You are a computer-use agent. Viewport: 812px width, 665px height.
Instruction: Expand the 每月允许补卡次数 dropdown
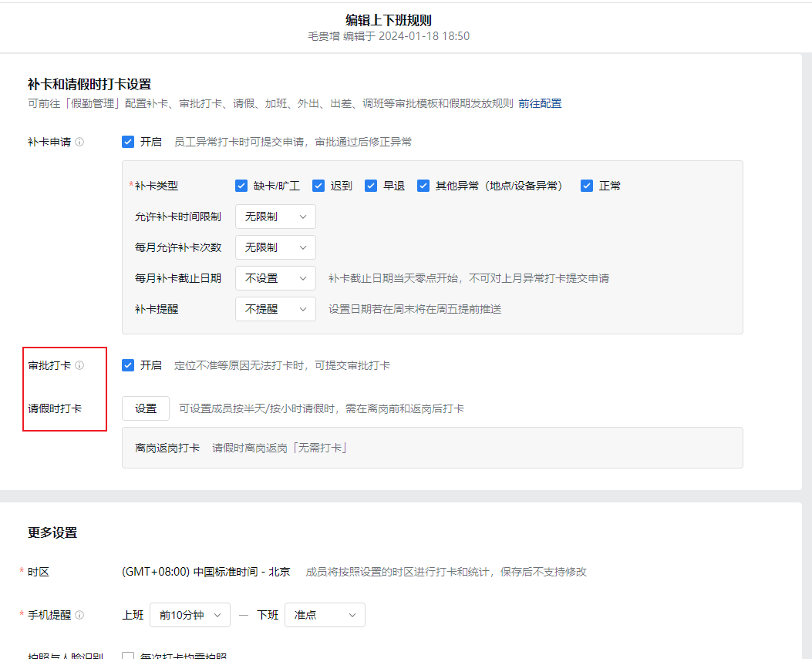275,247
